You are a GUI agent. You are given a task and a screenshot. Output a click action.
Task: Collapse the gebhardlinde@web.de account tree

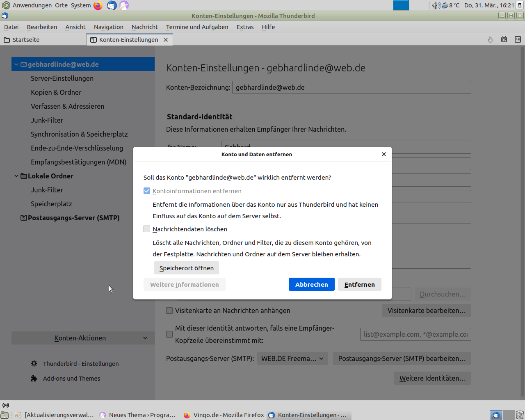click(16, 64)
